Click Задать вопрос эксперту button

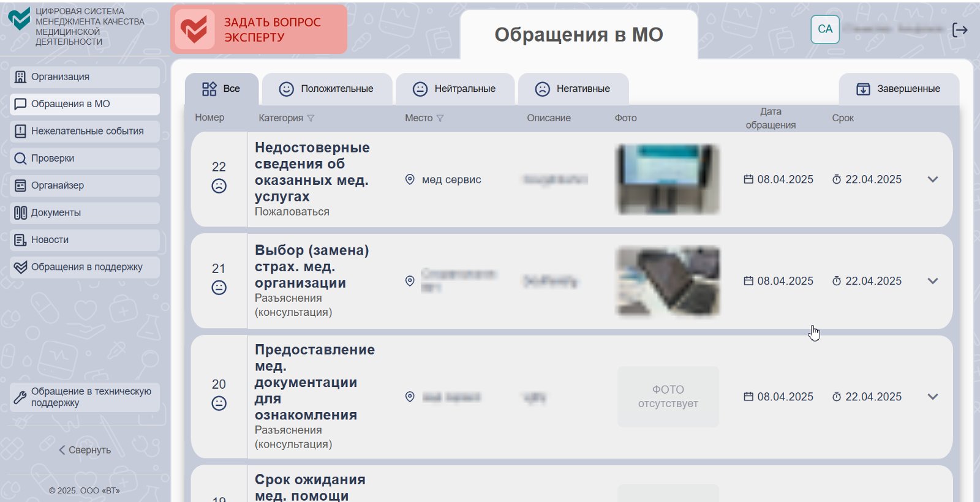tap(258, 29)
